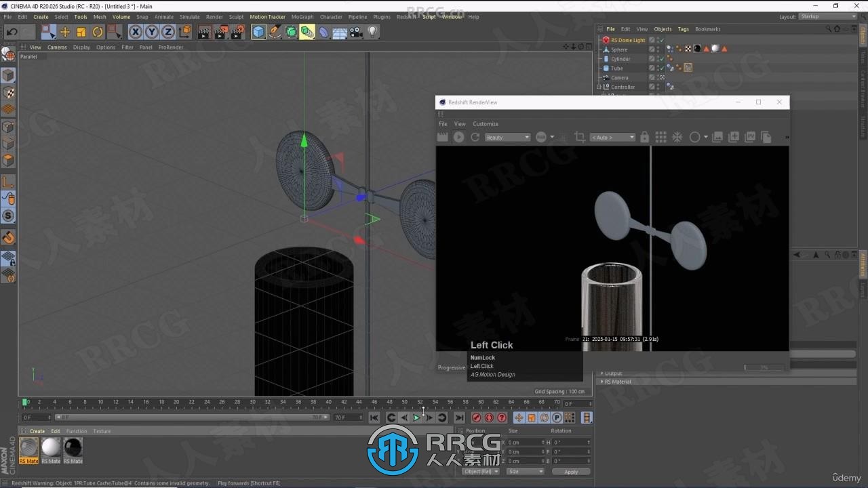Screen dimensions: 868x488
Task: Click the RenderView refresh icon
Action: pyautogui.click(x=475, y=137)
